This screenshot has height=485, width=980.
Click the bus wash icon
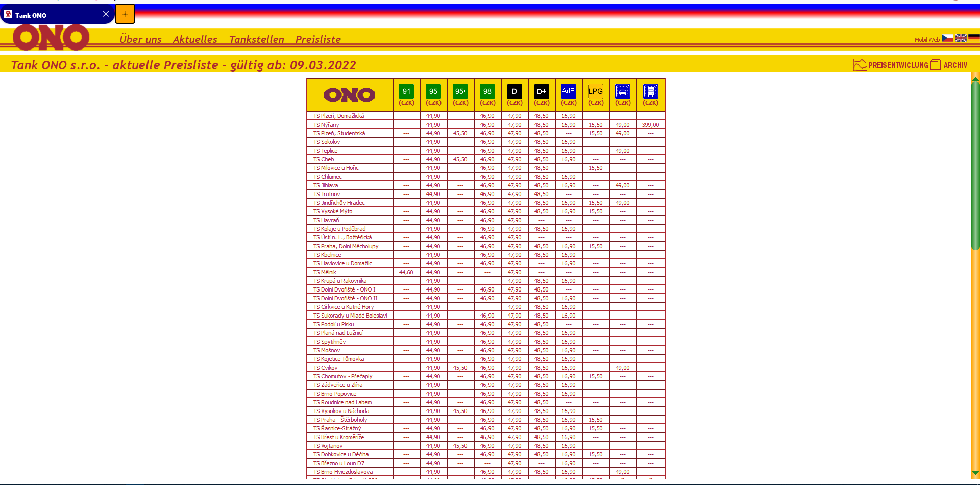click(x=650, y=91)
